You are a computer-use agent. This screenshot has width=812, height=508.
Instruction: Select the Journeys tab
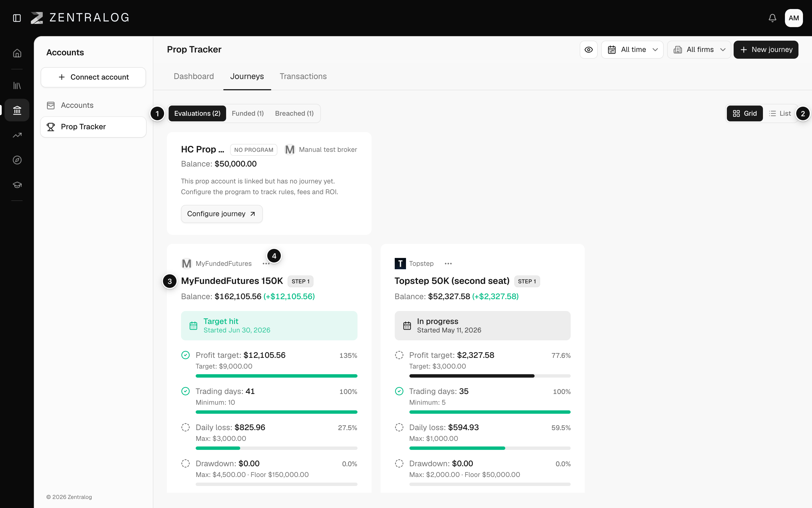(x=247, y=76)
